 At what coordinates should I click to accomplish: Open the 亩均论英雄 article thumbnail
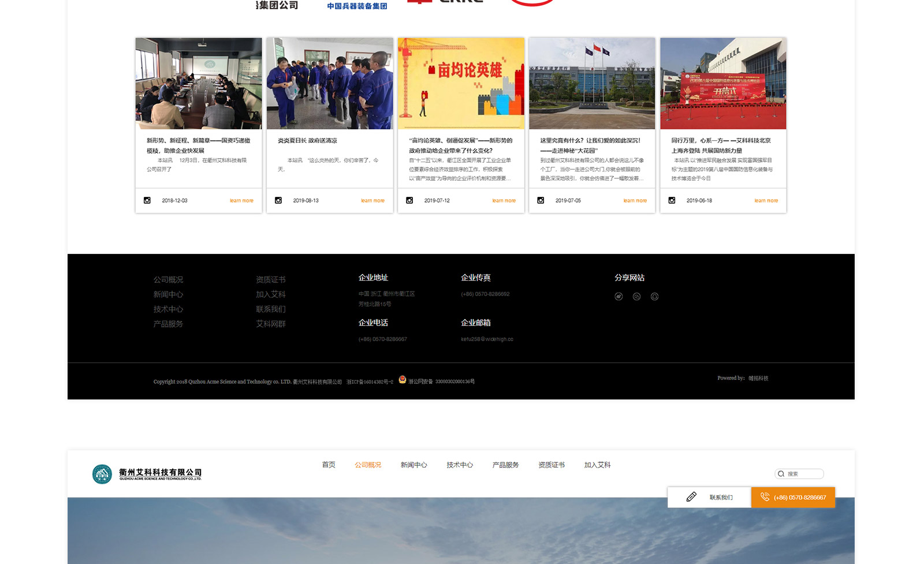[x=461, y=84]
